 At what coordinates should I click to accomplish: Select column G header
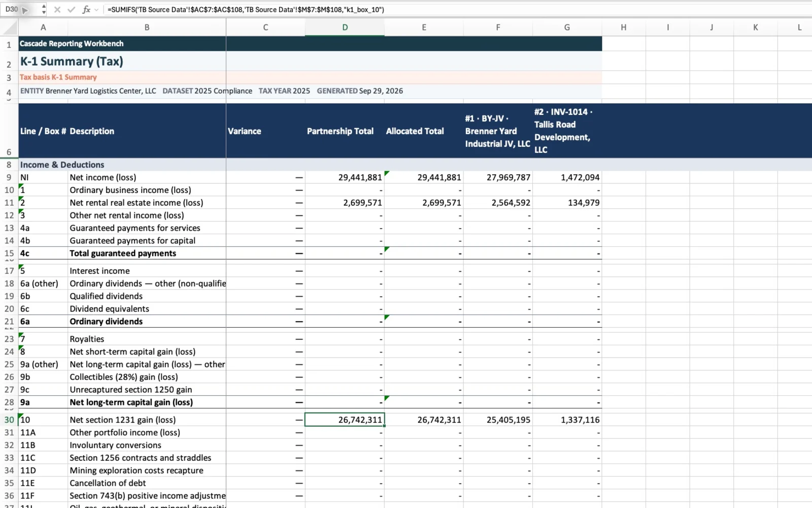click(x=567, y=27)
